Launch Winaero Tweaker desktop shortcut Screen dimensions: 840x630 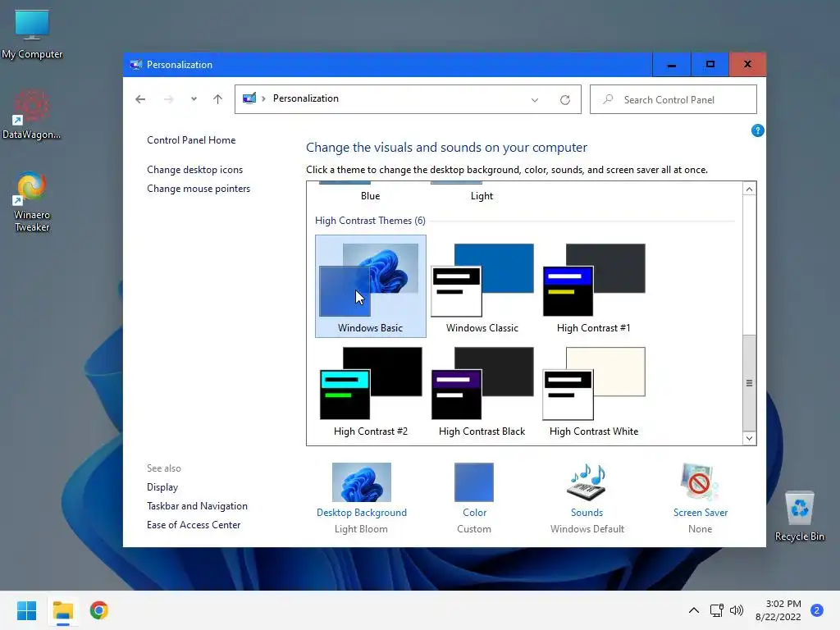32,202
